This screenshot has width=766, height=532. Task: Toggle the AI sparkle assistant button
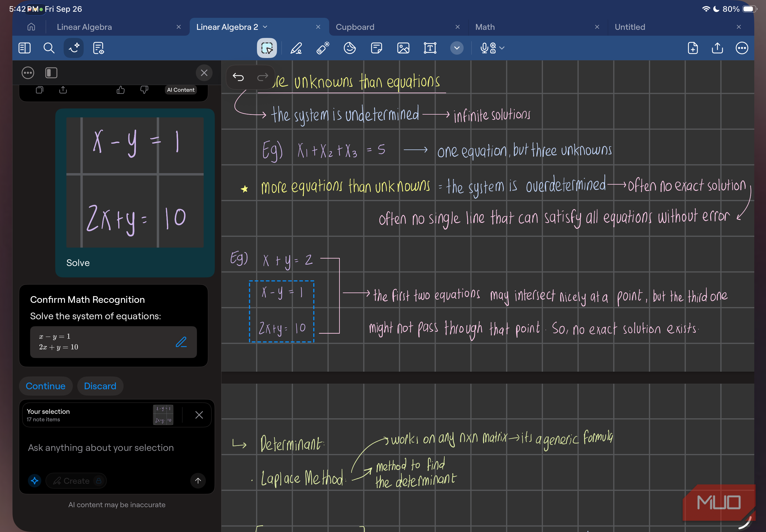point(74,48)
